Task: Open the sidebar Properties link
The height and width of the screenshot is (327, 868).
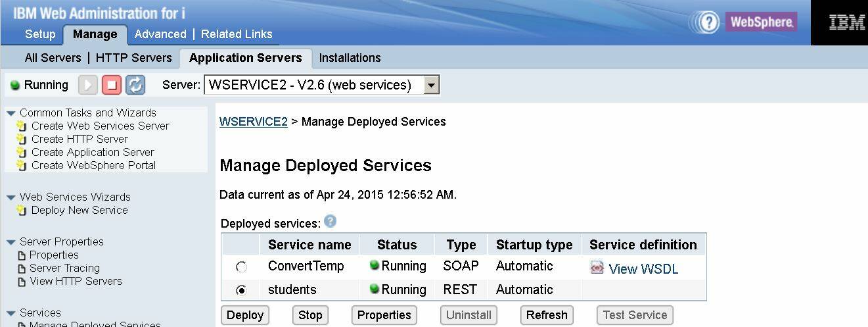Action: 54,255
